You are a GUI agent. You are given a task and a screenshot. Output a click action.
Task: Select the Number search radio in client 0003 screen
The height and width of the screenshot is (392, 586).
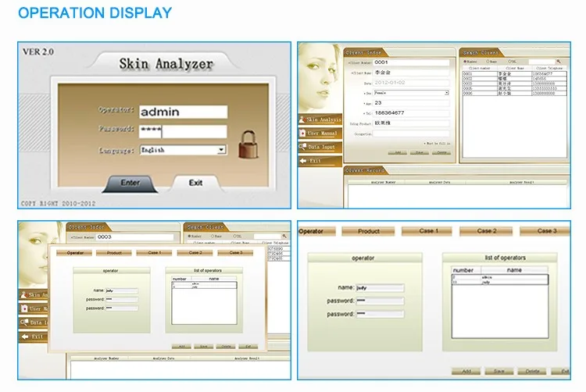(x=190, y=236)
